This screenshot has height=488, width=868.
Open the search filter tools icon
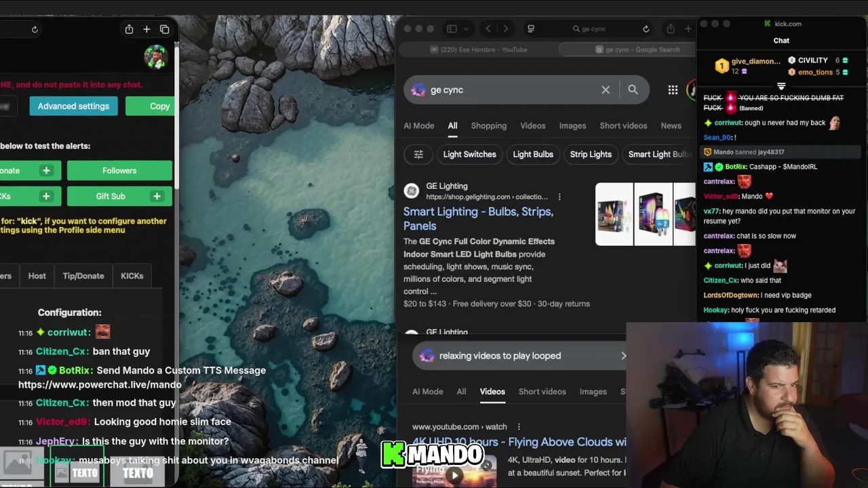pos(418,155)
